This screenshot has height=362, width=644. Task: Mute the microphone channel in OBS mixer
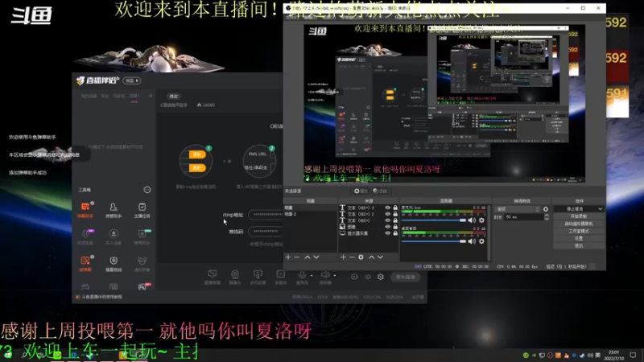coord(472,220)
